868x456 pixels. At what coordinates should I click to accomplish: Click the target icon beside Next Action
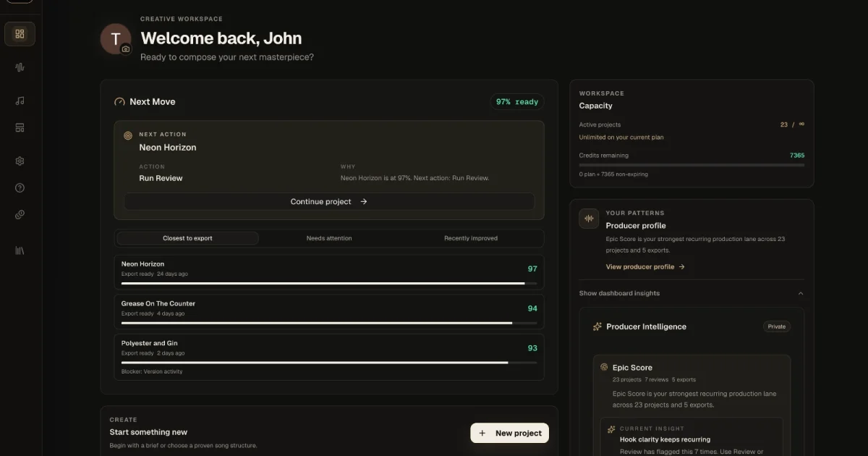pyautogui.click(x=128, y=135)
